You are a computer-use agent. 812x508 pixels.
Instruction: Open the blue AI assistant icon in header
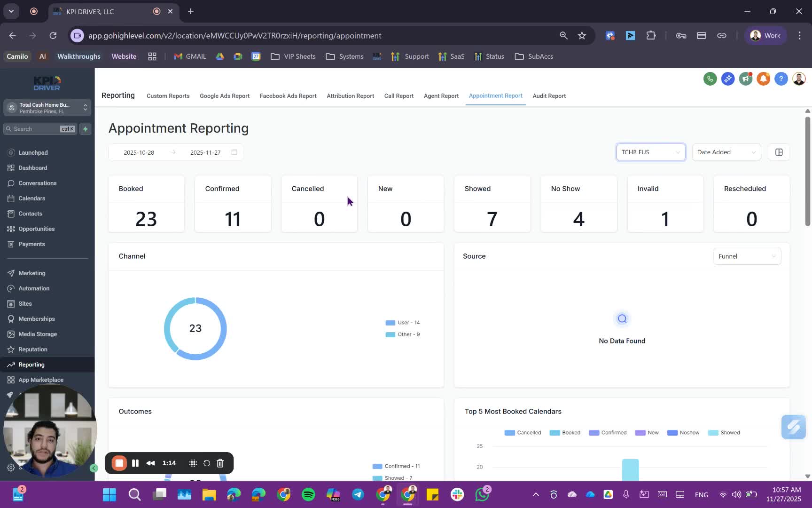coord(728,79)
